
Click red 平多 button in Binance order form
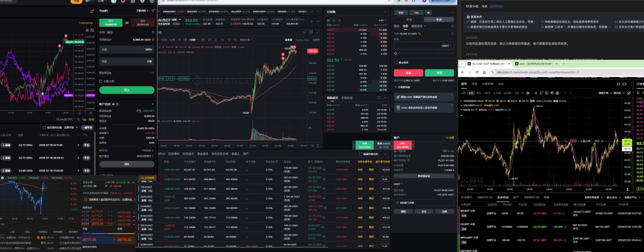(x=407, y=73)
